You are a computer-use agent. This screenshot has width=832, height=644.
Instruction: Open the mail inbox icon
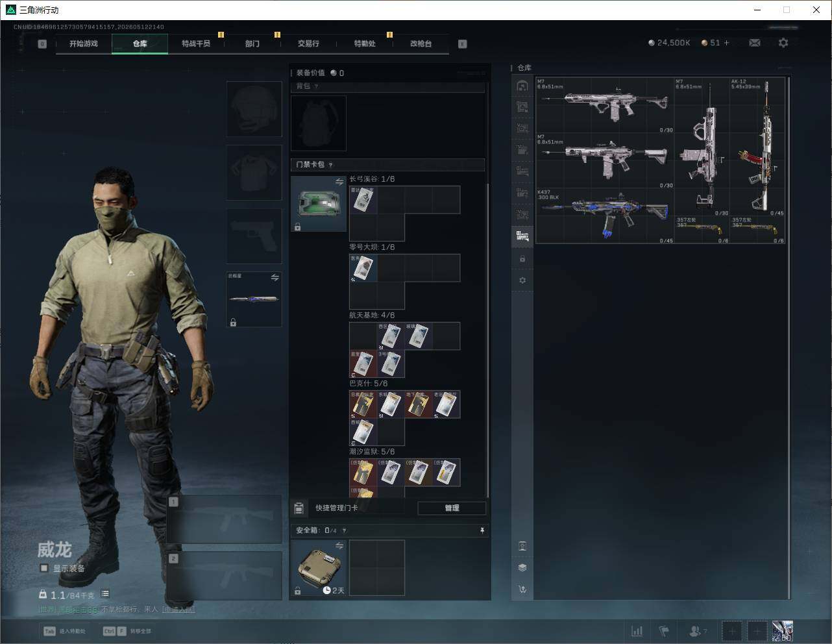755,43
